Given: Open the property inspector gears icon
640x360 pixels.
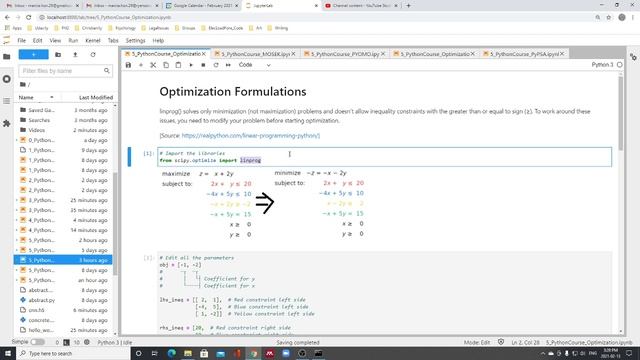Looking at the screenshot, I should click(x=633, y=57).
